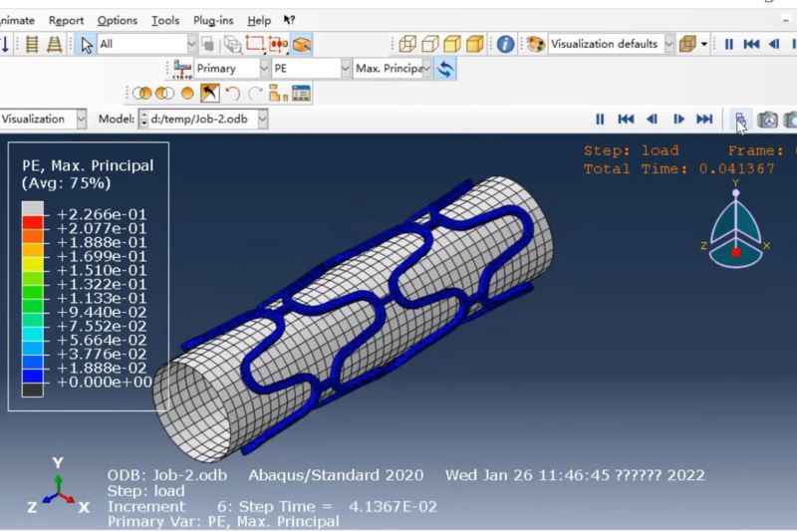Screen dimensions: 797x532
Task: Undo the last display group operation
Action: point(232,94)
